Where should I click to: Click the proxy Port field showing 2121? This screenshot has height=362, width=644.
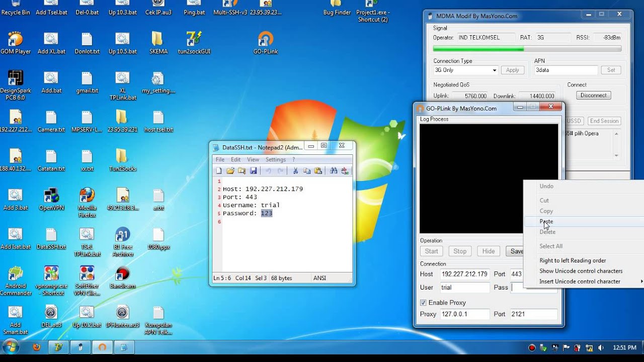pyautogui.click(x=533, y=314)
